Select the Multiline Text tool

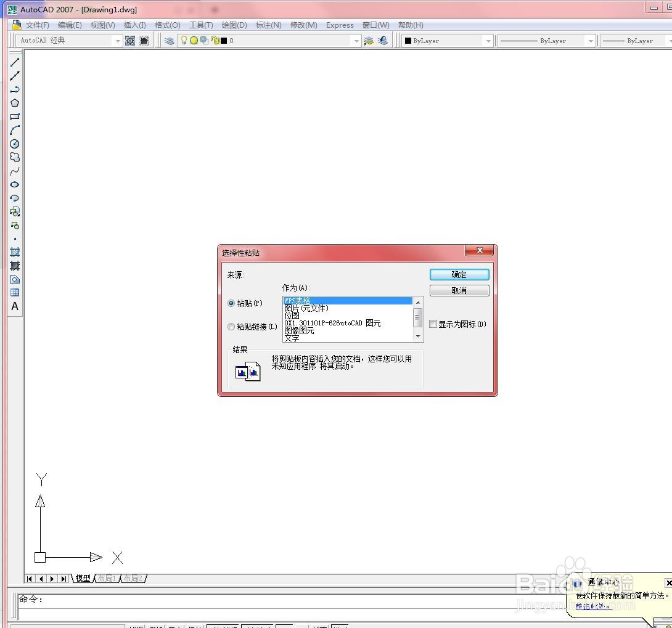click(x=15, y=307)
